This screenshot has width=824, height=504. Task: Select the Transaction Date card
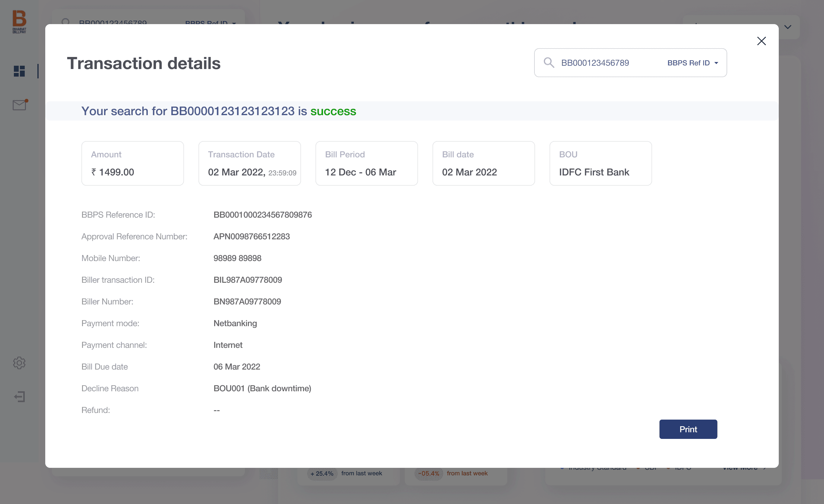tap(249, 163)
